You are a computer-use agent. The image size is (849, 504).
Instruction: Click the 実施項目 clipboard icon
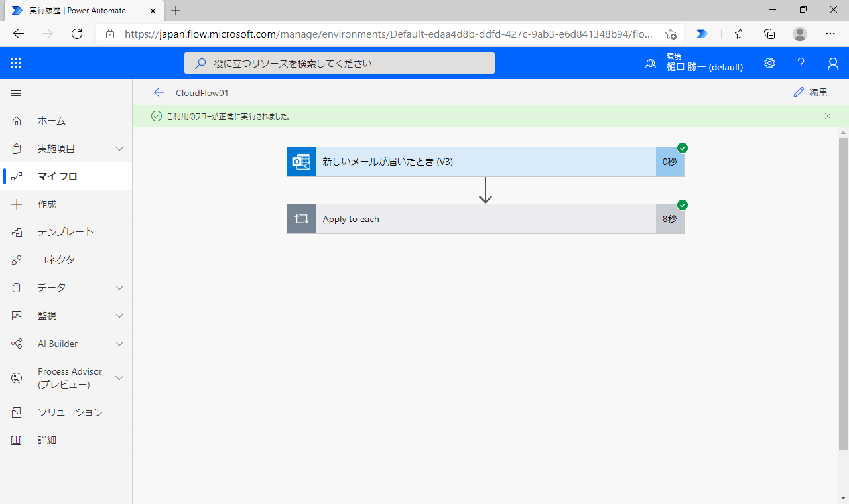point(17,149)
